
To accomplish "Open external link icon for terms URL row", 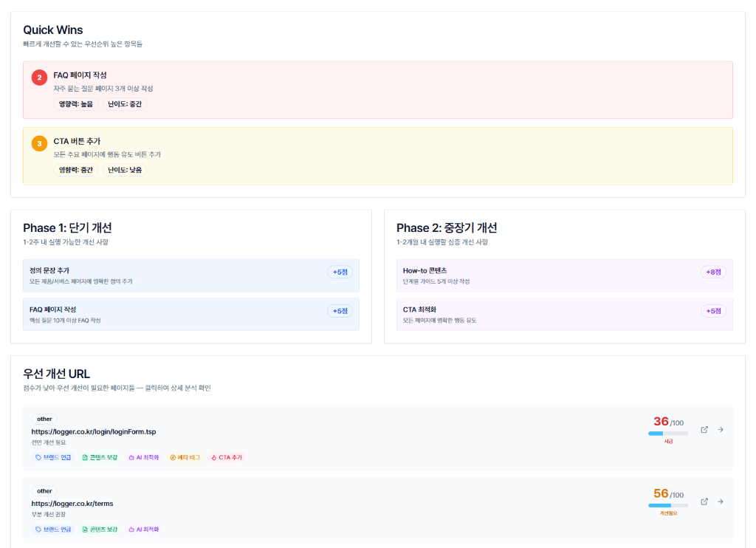I will (704, 501).
